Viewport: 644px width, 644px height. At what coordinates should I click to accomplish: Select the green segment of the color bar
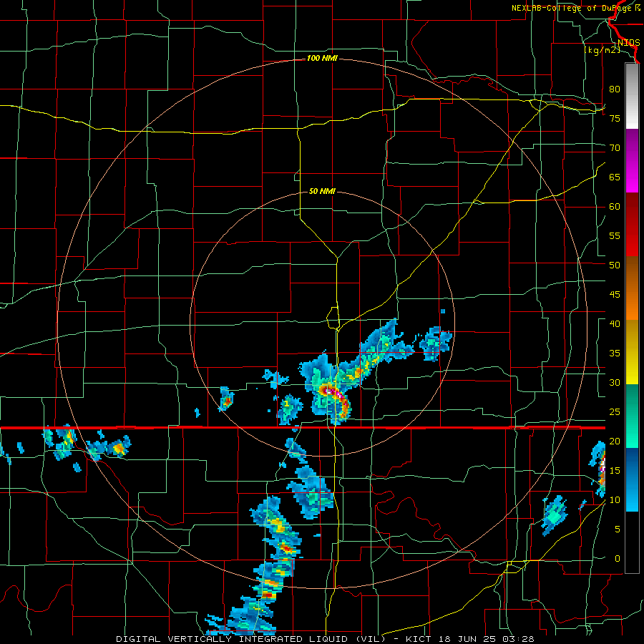pos(632,416)
